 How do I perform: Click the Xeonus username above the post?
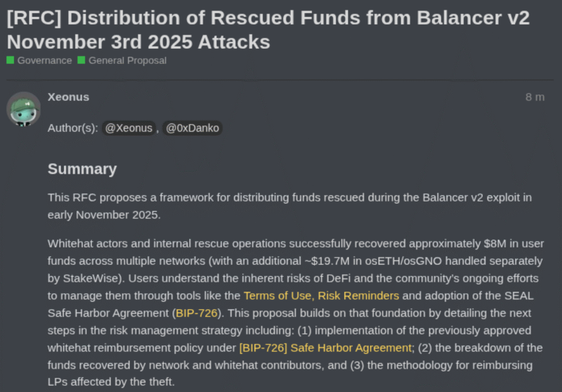coord(68,97)
